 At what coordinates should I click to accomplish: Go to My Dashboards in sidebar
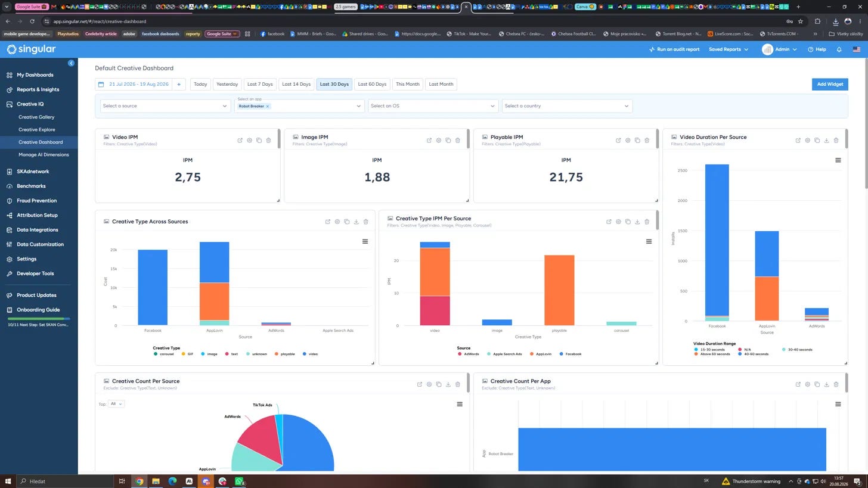pos(35,75)
